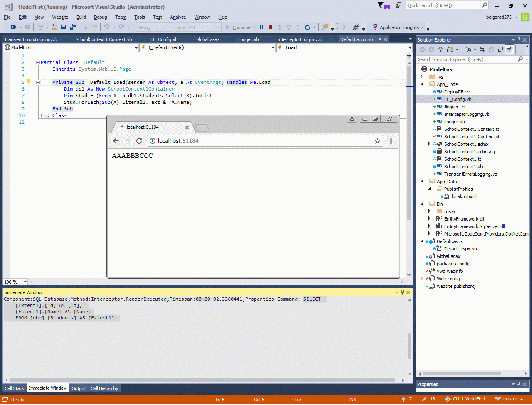
Task: Click the master branch in status bar
Action: (x=510, y=399)
